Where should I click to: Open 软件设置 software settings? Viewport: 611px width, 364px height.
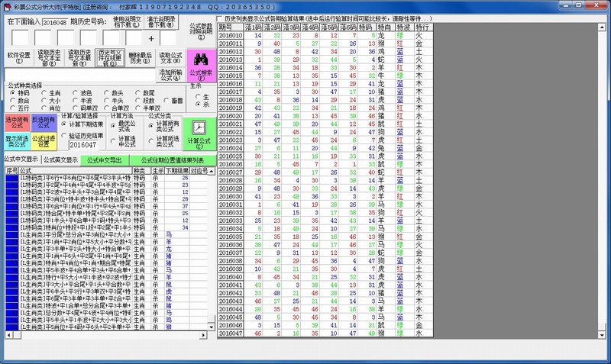(x=19, y=58)
